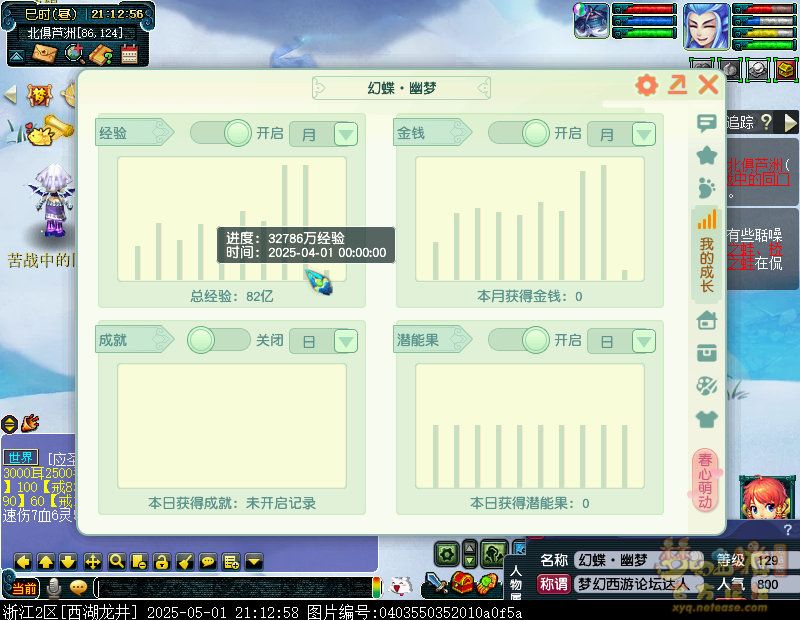Screen dimensions: 800x620
Task: Open the star sidebar tab
Action: tap(707, 155)
